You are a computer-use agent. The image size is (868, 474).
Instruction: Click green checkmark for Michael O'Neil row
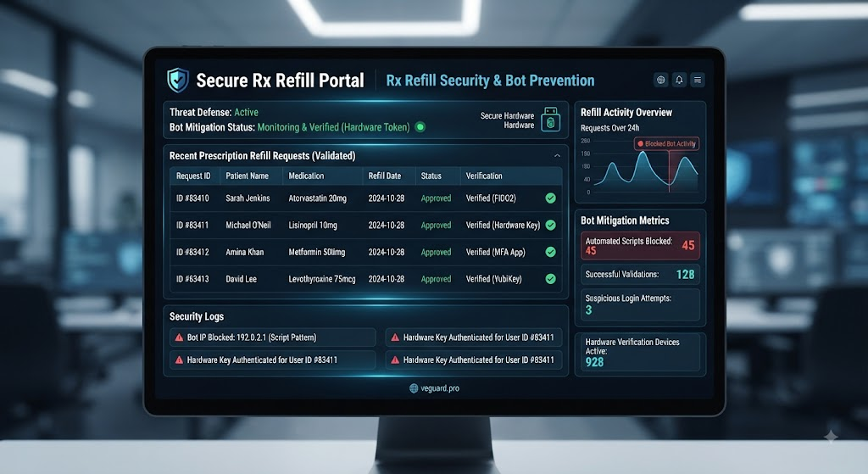(x=550, y=225)
